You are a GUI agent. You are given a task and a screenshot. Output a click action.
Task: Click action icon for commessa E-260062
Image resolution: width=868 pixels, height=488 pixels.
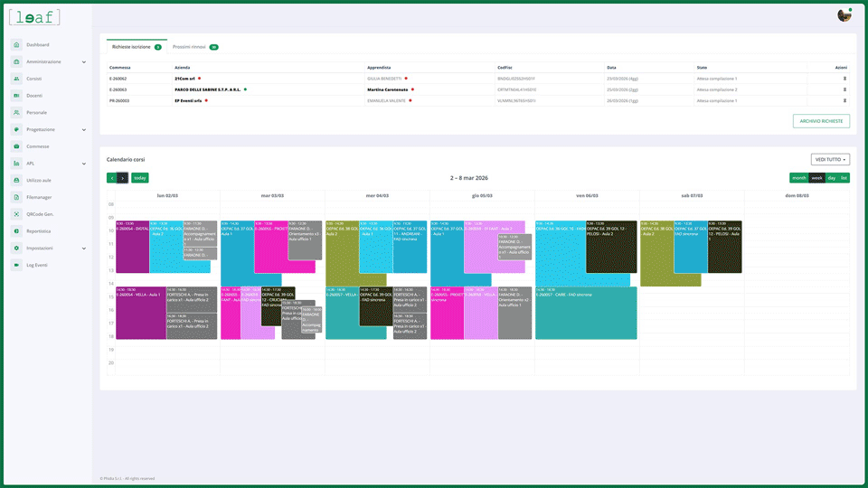[x=844, y=79]
